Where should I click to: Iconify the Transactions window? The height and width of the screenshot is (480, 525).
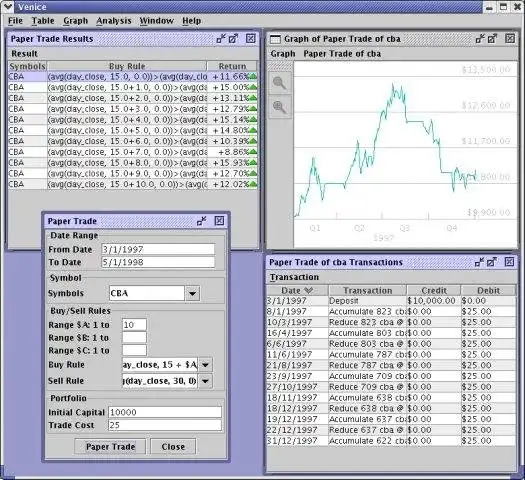[479, 262]
